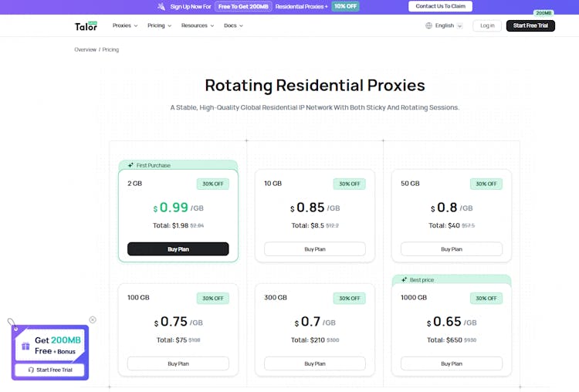This screenshot has width=579, height=392.
Task: Expand the Proxies dropdown menu
Action: point(125,25)
